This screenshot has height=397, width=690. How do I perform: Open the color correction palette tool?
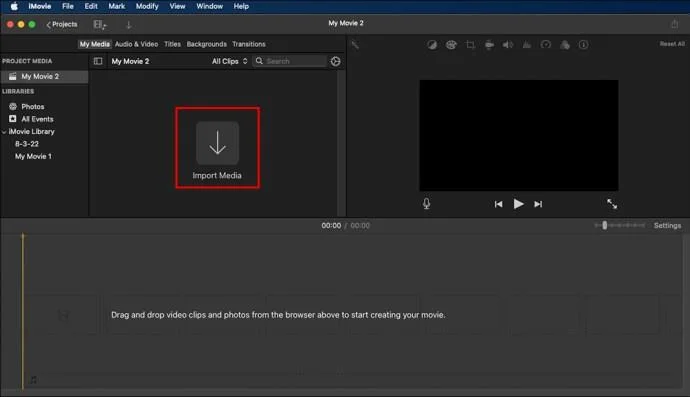451,44
